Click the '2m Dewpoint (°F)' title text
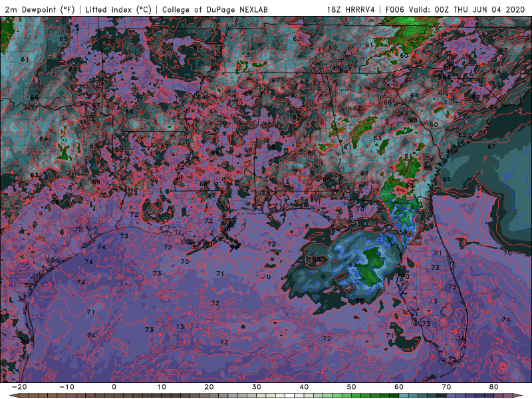The height and width of the screenshot is (399, 532). (x=39, y=9)
